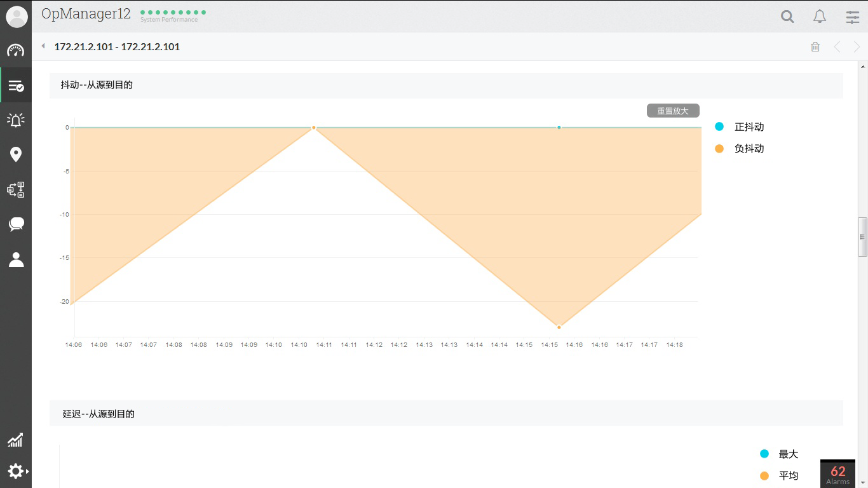
Task: Click the orange data point at chart minimum
Action: (x=559, y=327)
